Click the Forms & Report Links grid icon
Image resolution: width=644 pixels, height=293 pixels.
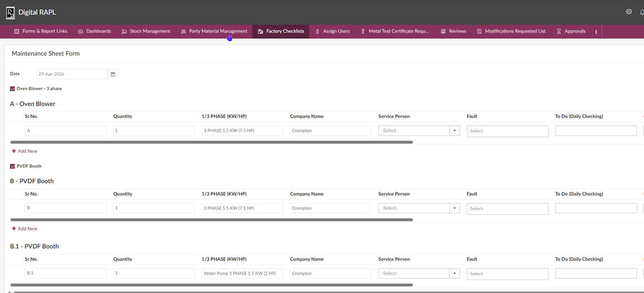17,31
